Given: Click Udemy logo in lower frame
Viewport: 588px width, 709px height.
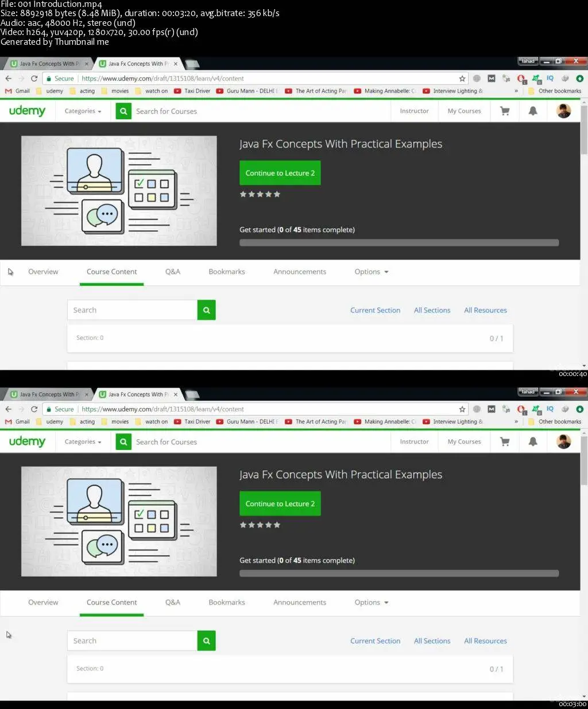Looking at the screenshot, I should pos(27,441).
